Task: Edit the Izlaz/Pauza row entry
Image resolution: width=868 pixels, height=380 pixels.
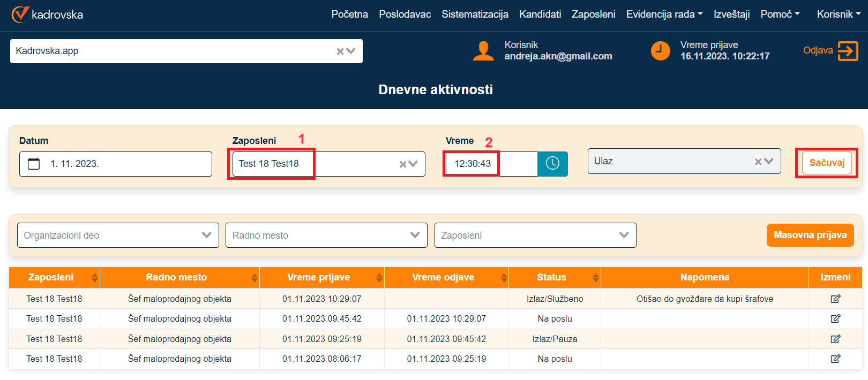Action: (x=835, y=339)
